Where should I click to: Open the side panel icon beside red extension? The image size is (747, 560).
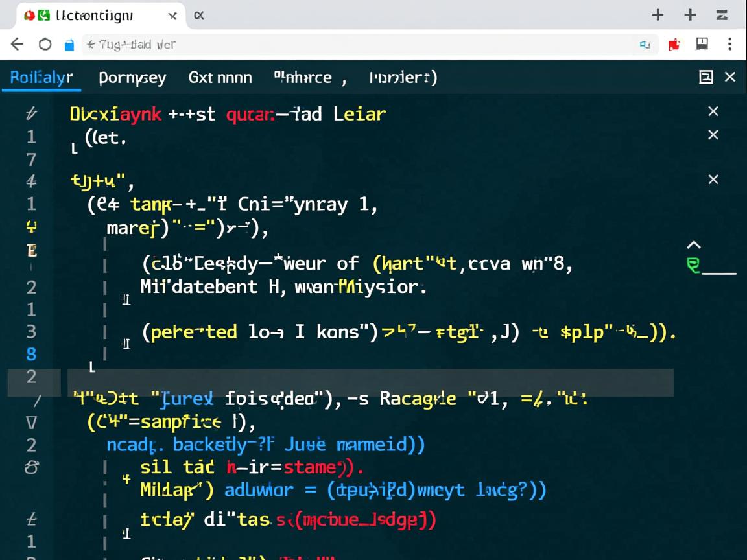click(702, 43)
